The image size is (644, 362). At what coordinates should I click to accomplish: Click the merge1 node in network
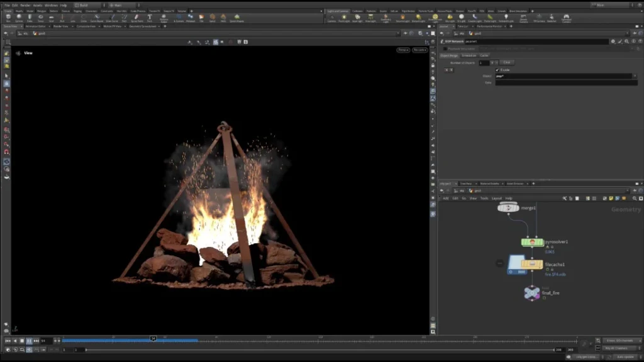click(x=508, y=208)
